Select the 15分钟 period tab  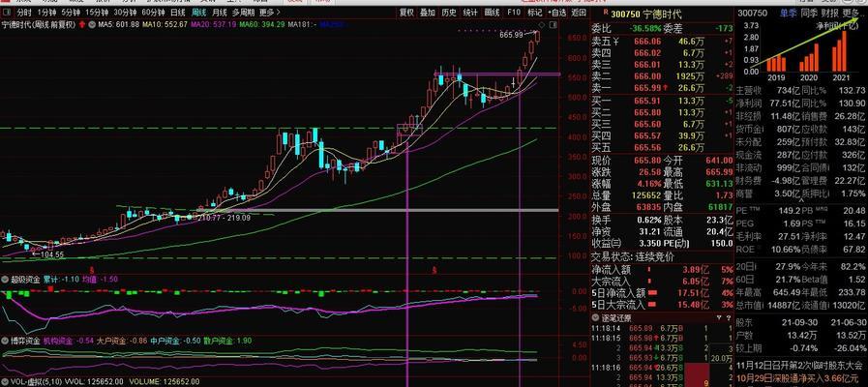(97, 13)
